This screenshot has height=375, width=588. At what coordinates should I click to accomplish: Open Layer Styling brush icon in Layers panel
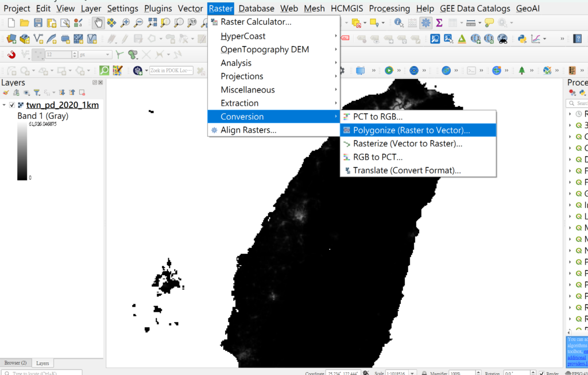6,92
